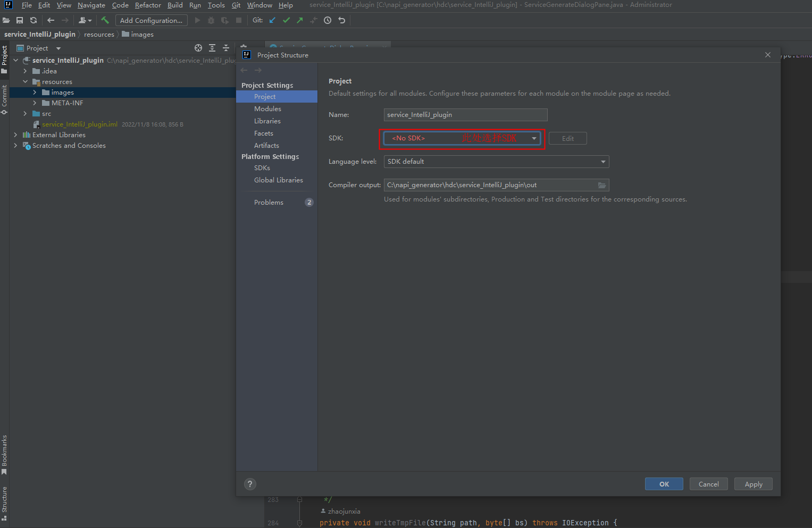Click the Git commit checkmark icon

point(286,20)
